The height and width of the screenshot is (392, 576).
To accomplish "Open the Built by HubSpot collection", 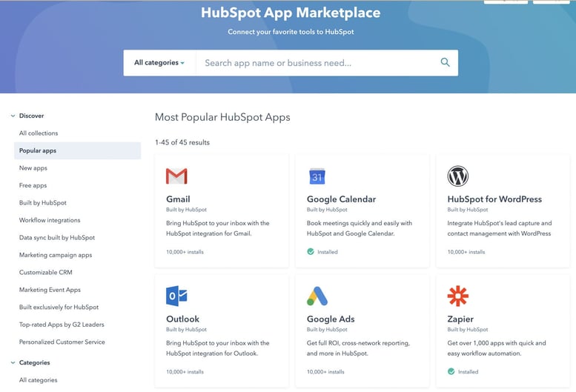I will coord(43,203).
